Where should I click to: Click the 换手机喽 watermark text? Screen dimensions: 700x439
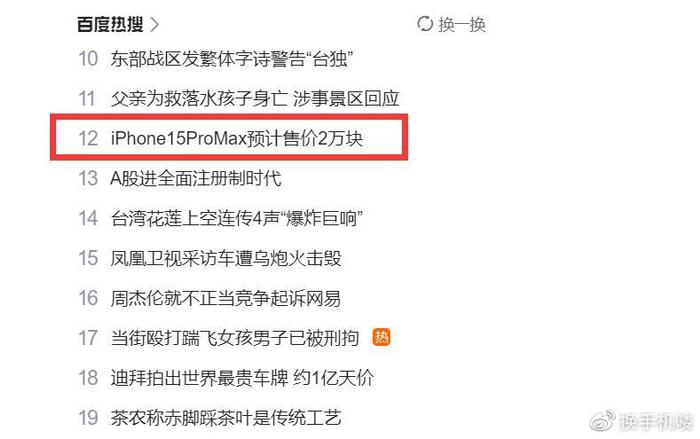click(x=657, y=422)
